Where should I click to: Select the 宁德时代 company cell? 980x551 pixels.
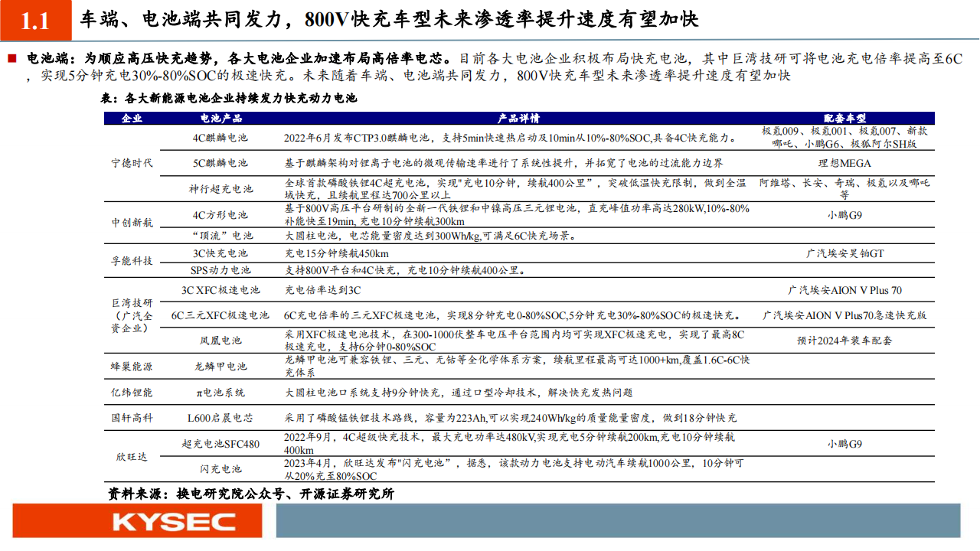(132, 163)
